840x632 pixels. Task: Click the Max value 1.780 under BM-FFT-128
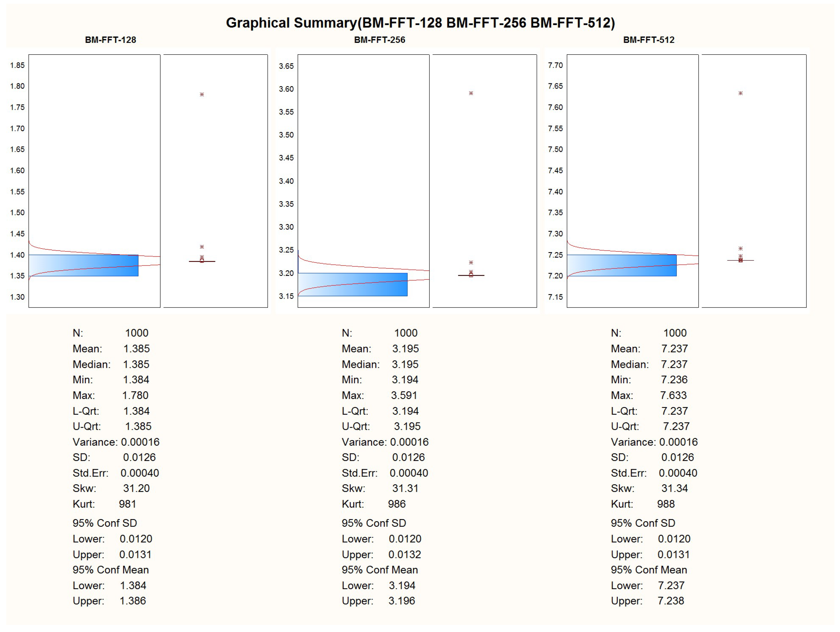click(x=135, y=396)
